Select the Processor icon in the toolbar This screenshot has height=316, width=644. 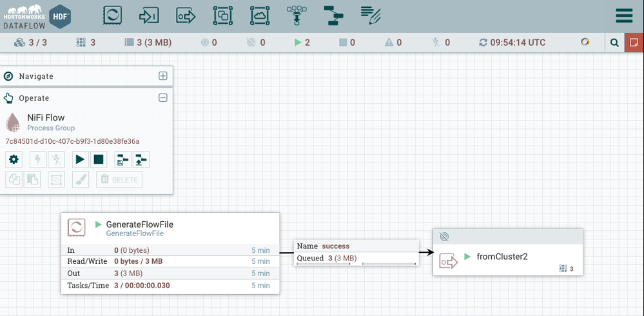[112, 15]
